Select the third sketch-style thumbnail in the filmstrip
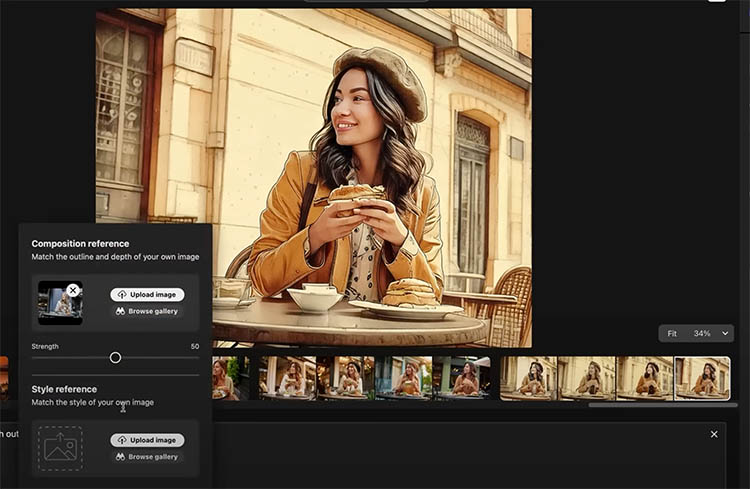The height and width of the screenshot is (489, 750). click(x=644, y=378)
